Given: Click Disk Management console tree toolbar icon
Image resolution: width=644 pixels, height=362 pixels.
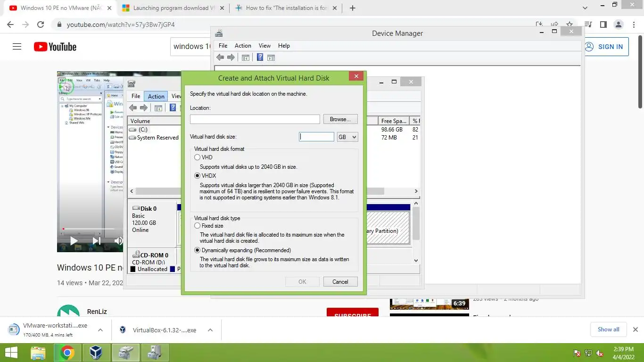Looking at the screenshot, I should click(x=158, y=108).
